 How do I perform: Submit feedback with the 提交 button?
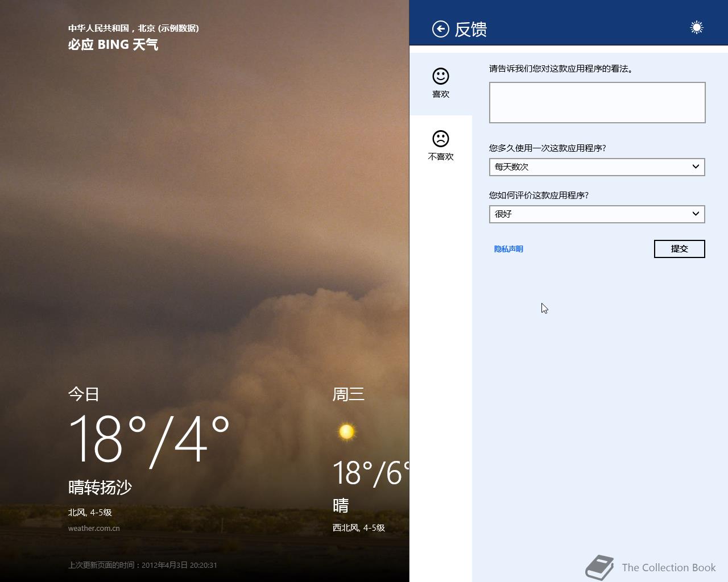680,249
